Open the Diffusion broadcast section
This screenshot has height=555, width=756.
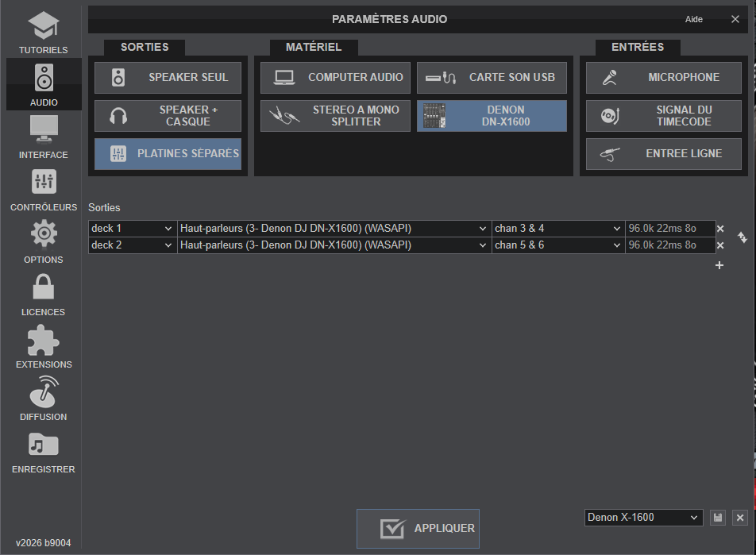tap(43, 399)
